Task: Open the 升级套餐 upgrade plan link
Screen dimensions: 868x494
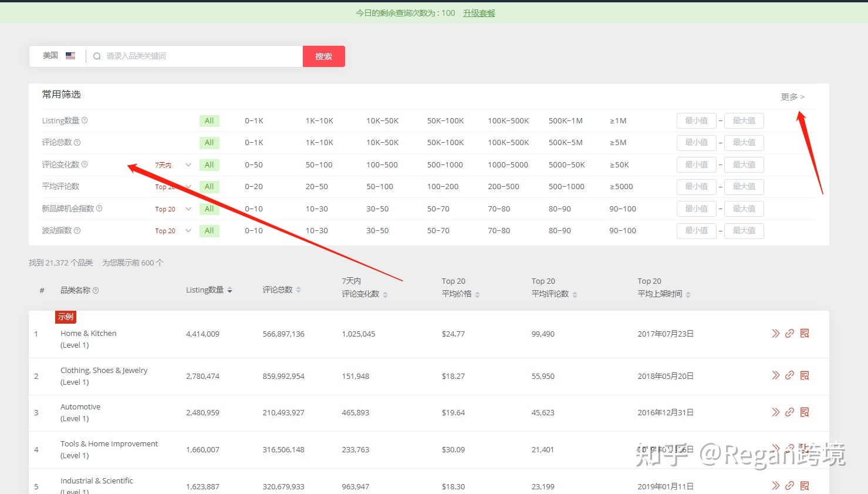Action: pyautogui.click(x=479, y=13)
